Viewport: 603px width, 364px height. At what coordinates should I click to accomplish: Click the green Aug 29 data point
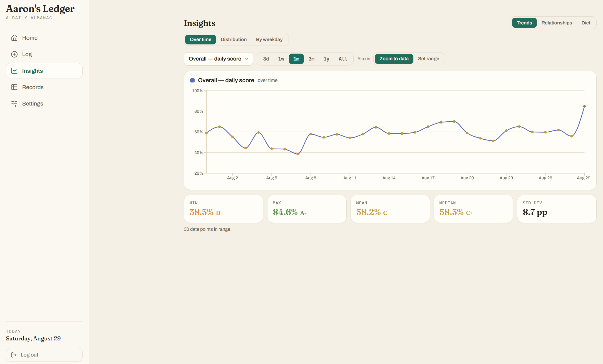pos(584,106)
